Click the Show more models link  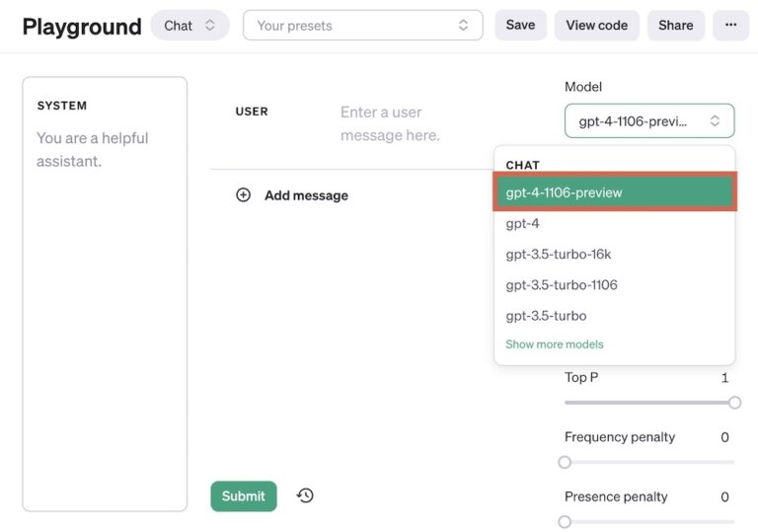(x=555, y=344)
